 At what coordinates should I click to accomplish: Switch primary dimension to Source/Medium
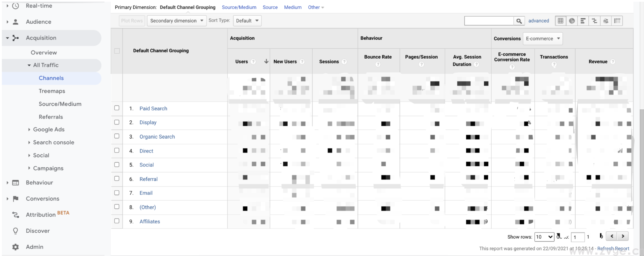tap(239, 7)
